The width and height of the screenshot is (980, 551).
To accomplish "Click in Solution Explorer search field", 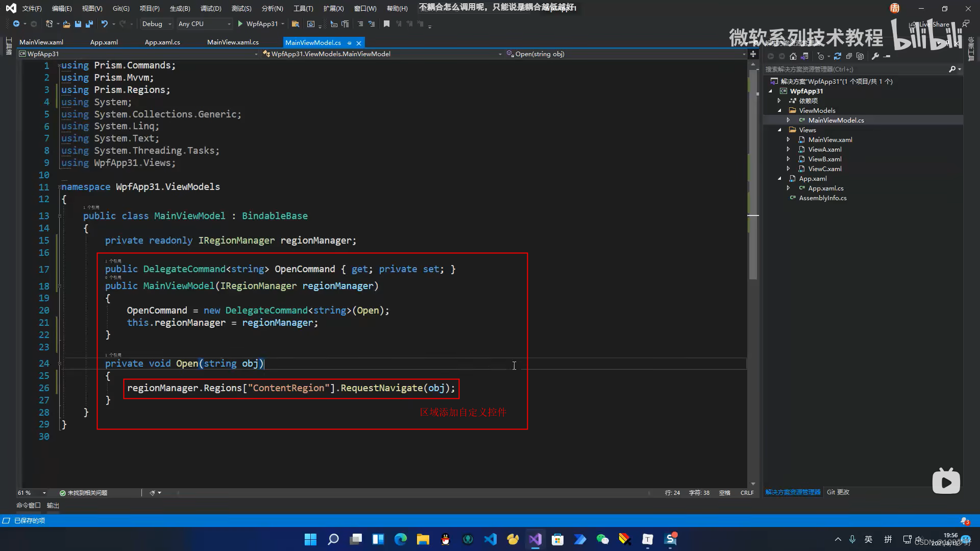I will [855, 69].
